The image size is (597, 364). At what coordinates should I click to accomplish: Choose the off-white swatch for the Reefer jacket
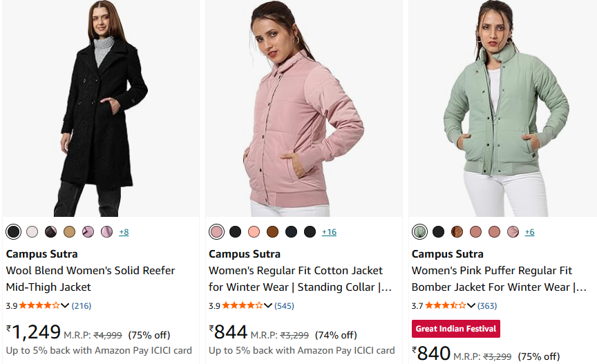32,231
